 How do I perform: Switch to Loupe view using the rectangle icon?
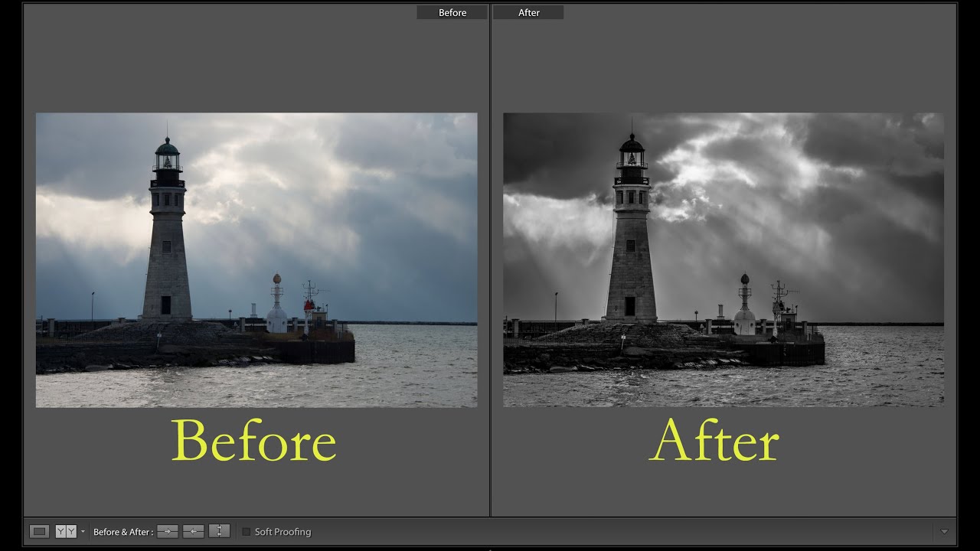(x=39, y=531)
